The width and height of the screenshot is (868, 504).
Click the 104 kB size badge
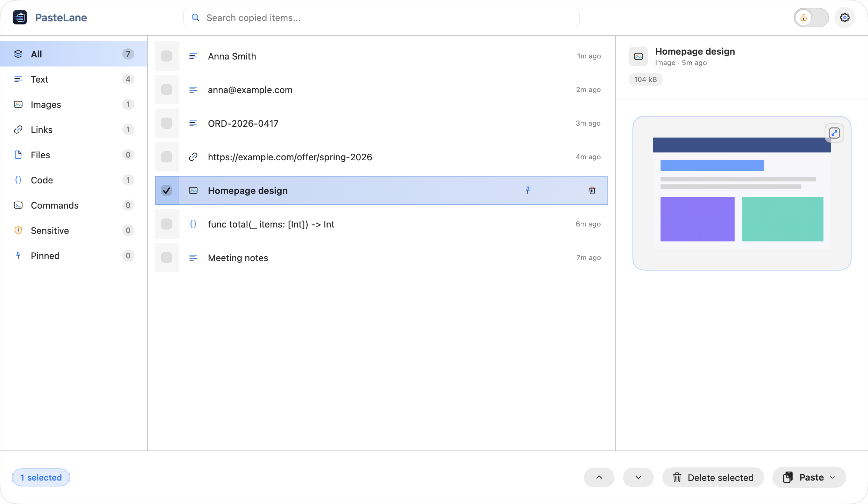coord(645,79)
